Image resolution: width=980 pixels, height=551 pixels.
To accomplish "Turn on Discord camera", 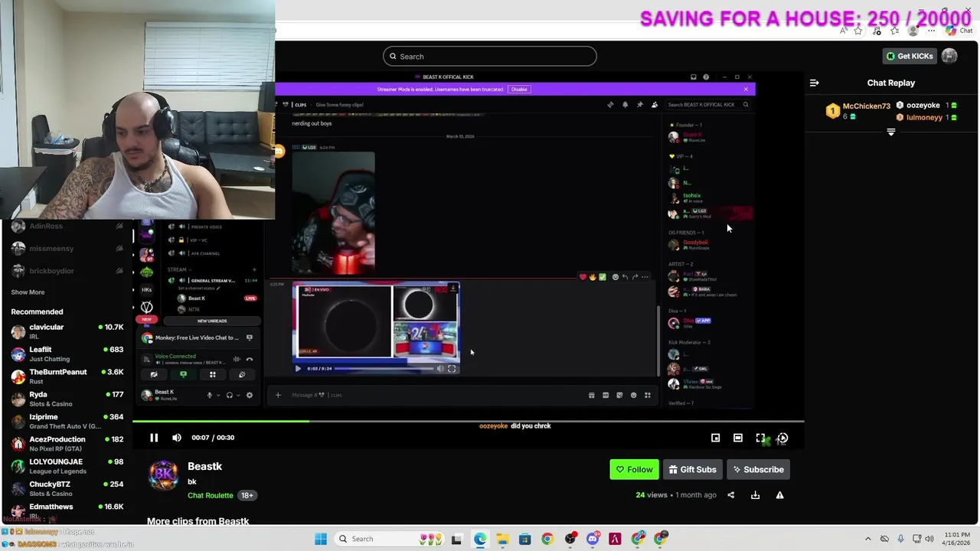I will 154,375.
